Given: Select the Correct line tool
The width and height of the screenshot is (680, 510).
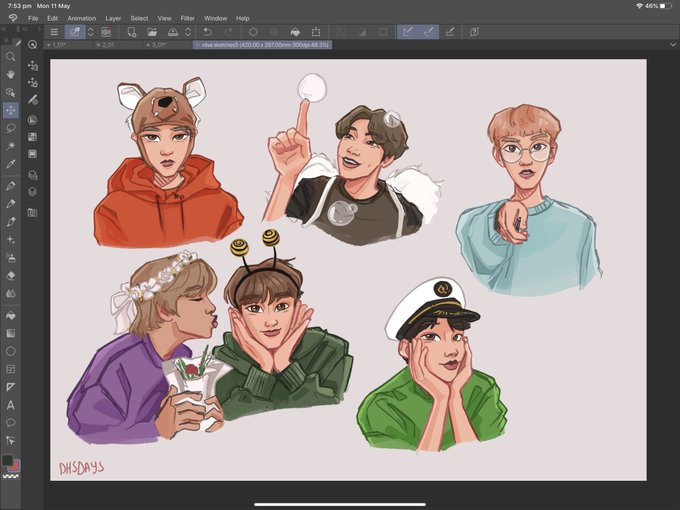Looking at the screenshot, I should pos(10,441).
